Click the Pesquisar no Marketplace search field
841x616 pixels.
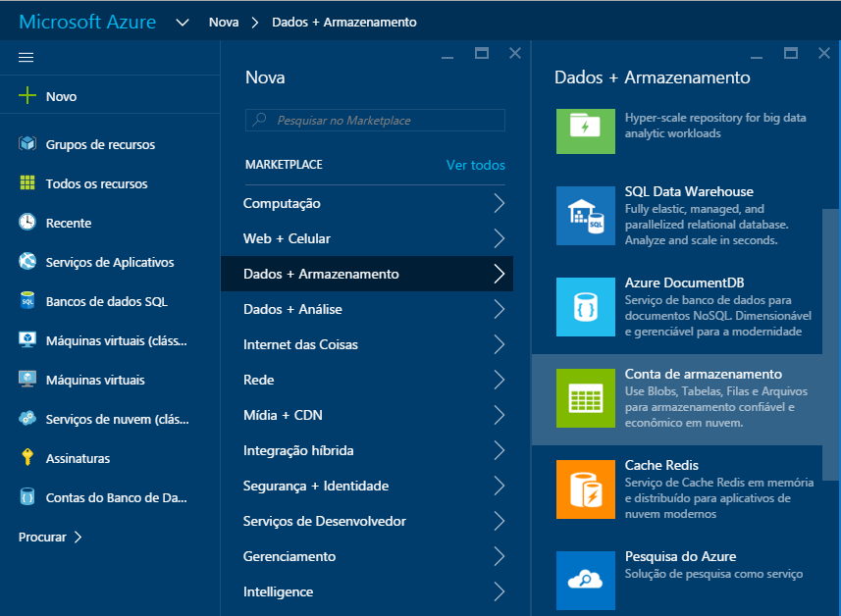point(375,120)
